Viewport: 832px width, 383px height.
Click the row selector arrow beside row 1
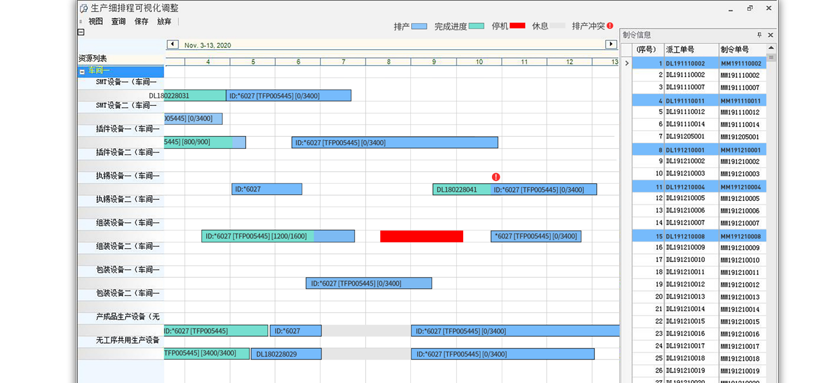pos(627,63)
